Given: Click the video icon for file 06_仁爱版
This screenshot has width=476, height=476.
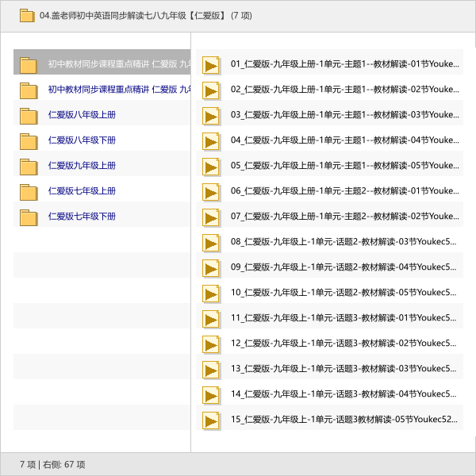Looking at the screenshot, I should pos(211,192).
